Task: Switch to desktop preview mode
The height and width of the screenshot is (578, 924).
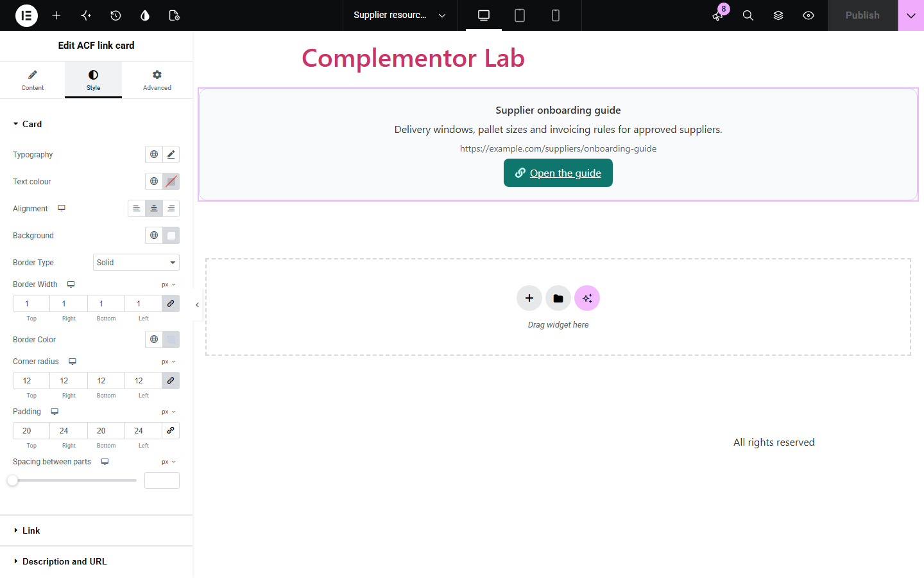Action: [x=484, y=15]
